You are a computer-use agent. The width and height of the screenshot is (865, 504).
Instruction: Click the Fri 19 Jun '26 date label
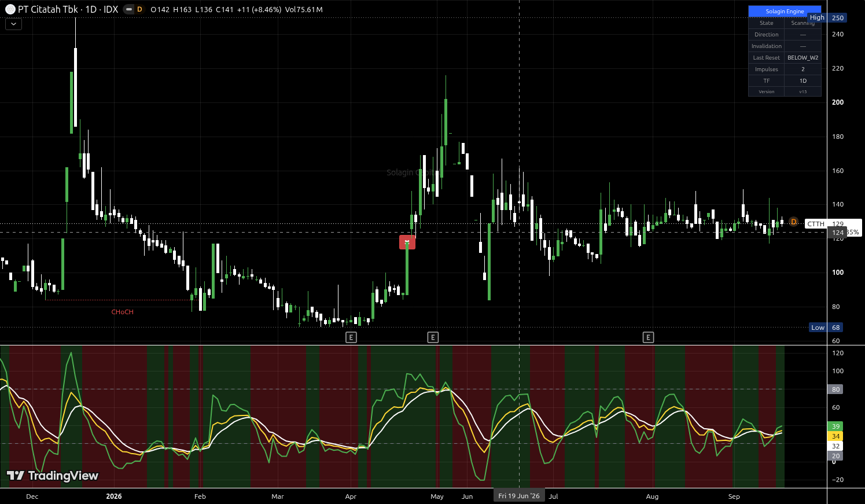[x=519, y=496]
